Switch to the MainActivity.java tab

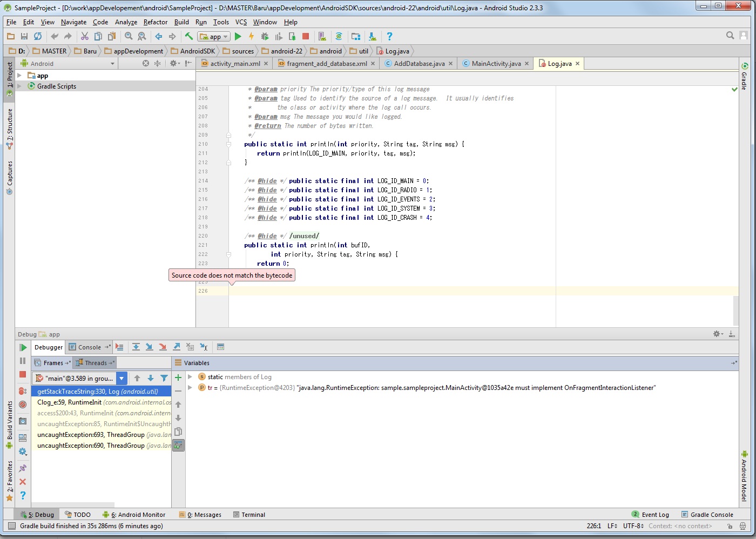496,64
